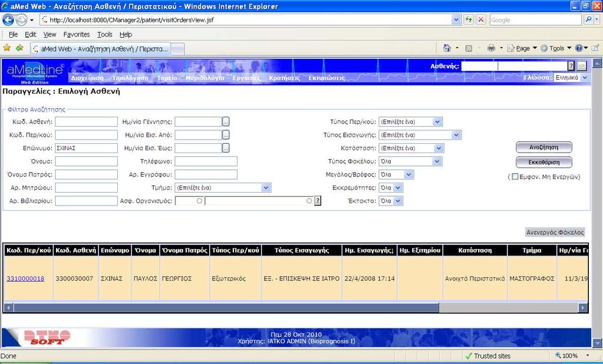Viewport: 603px width, 364px height.
Task: Expand the Τμήμα dropdown
Action: pyautogui.click(x=266, y=187)
